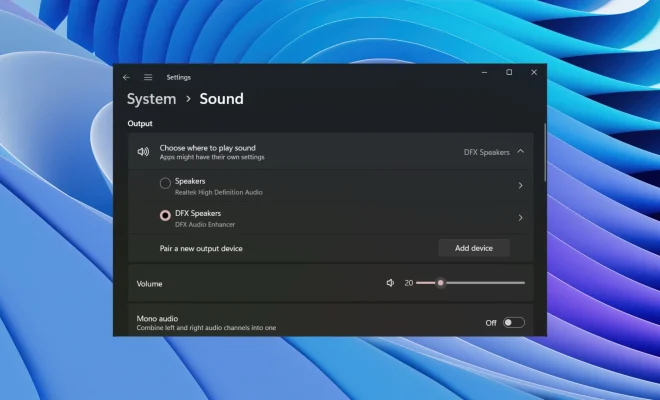The image size is (660, 400).
Task: Click the speaker icon beside Choose where to play sound
Action: (143, 152)
